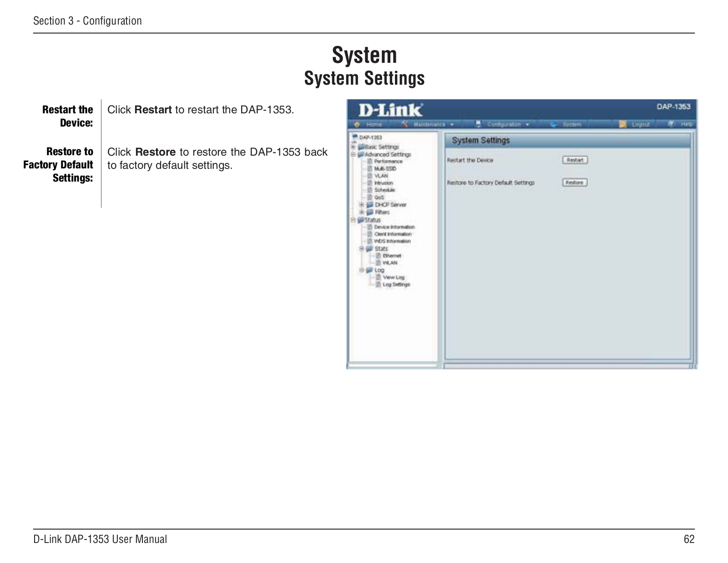Open the System menu item
728x563 pixels.
point(572,124)
